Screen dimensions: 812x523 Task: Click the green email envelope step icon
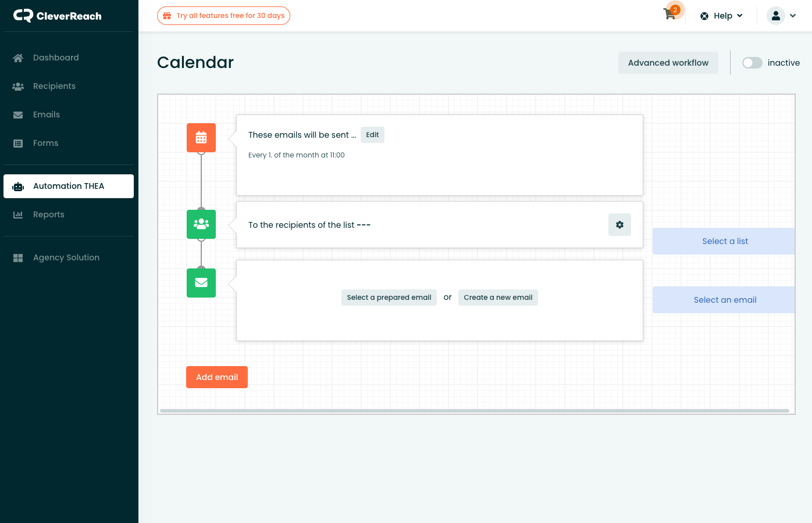(x=201, y=283)
